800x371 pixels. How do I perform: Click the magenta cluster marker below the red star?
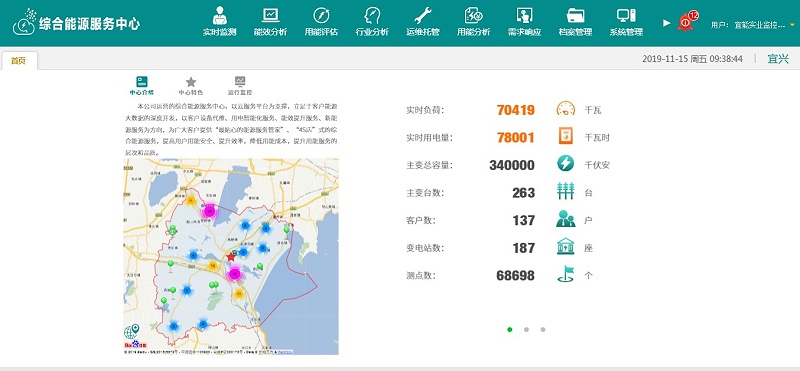[235, 274]
